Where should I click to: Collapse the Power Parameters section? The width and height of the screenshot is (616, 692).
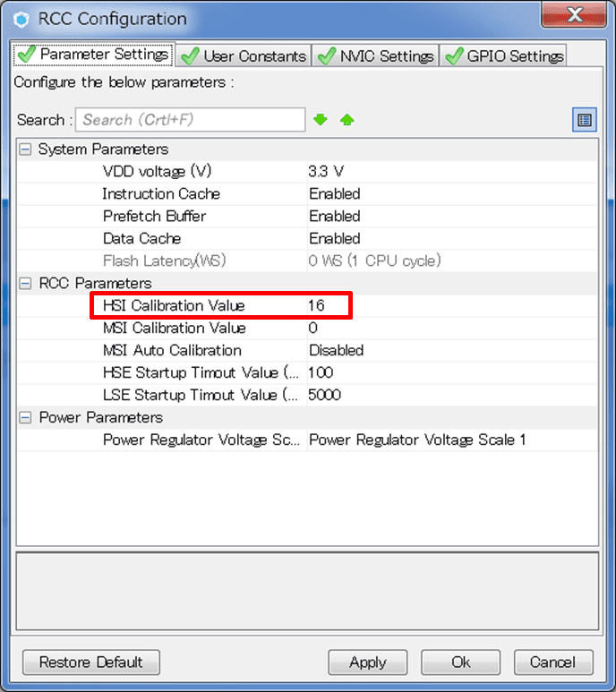25,418
